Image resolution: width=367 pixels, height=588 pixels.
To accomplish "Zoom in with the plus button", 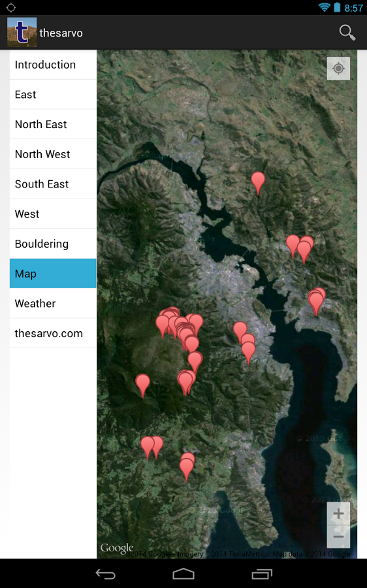I will click(338, 514).
